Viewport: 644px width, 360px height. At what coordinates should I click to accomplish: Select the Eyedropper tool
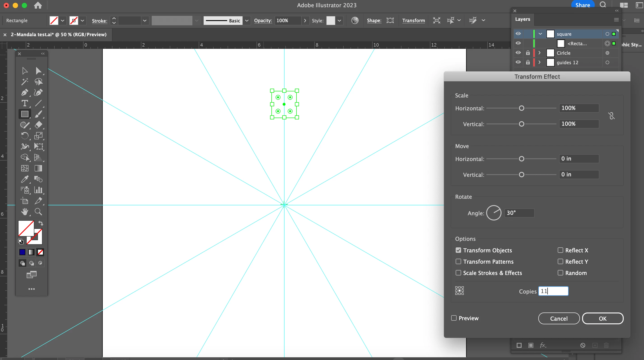(x=24, y=179)
